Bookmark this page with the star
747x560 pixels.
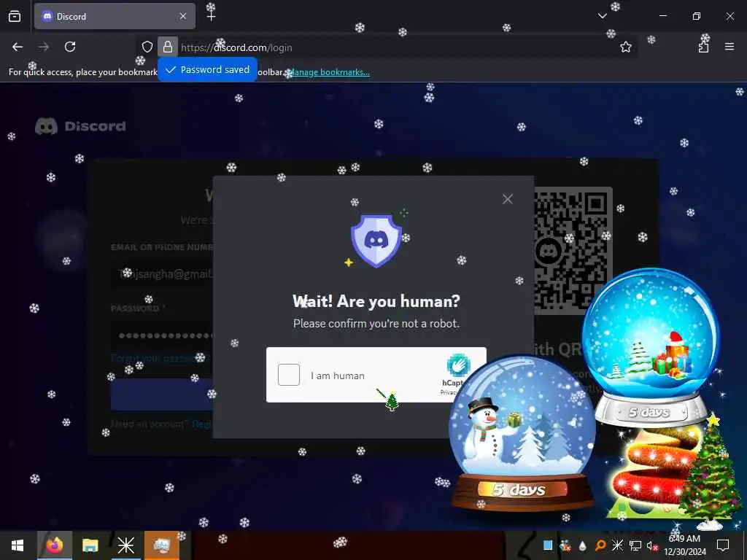(x=625, y=47)
